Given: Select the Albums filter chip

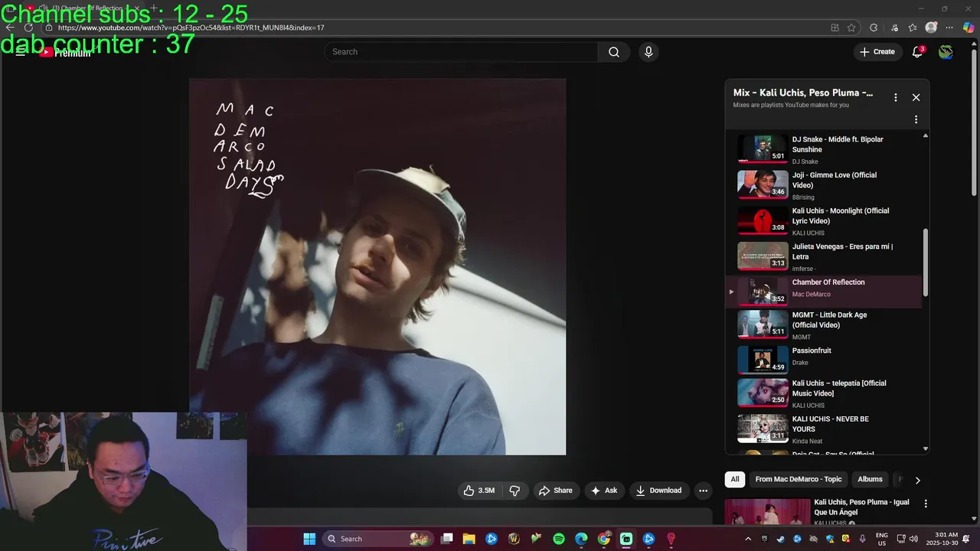Looking at the screenshot, I should tap(870, 479).
